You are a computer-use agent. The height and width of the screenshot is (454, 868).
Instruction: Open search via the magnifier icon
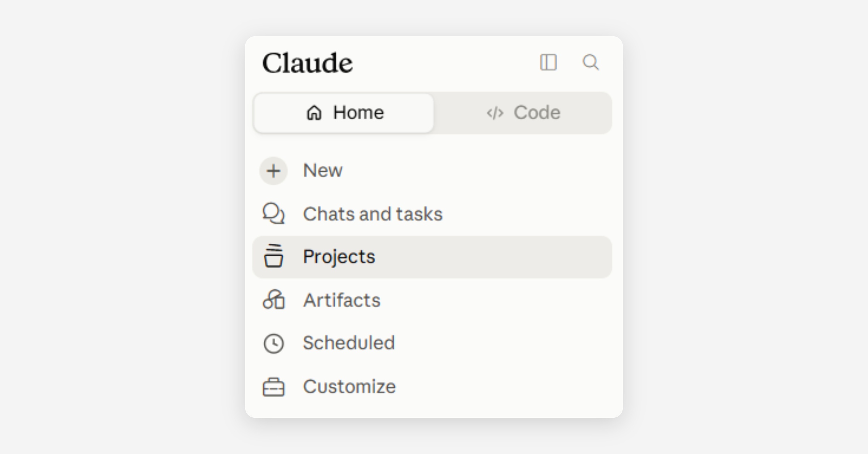591,62
